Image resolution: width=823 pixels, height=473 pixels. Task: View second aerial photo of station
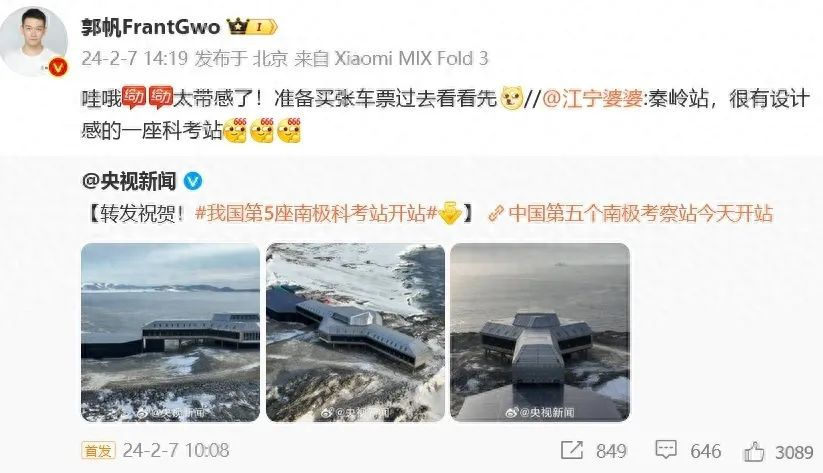[355, 332]
